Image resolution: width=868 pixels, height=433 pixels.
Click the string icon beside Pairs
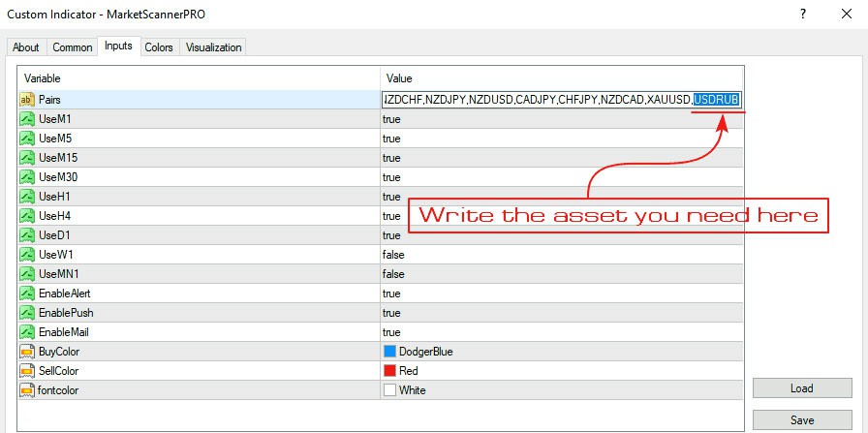[27, 100]
